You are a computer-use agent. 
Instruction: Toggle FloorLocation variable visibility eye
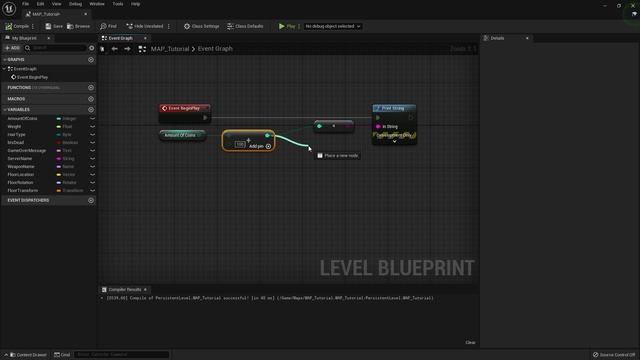[x=92, y=175]
